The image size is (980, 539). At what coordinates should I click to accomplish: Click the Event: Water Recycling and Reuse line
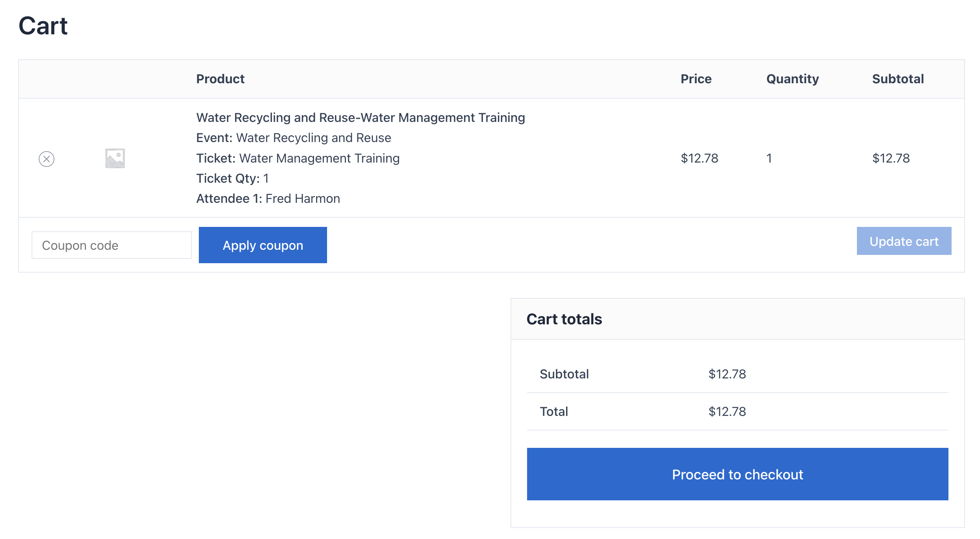294,138
